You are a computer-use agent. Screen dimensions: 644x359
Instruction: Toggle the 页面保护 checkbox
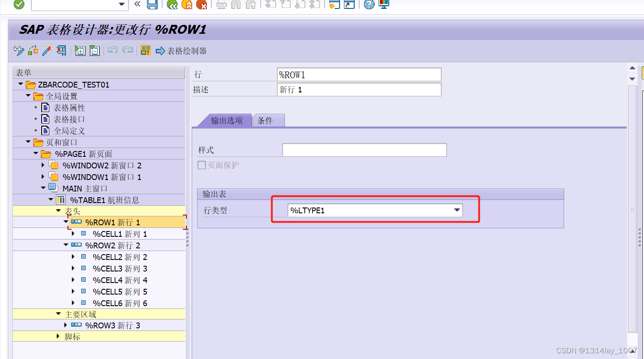(x=202, y=165)
